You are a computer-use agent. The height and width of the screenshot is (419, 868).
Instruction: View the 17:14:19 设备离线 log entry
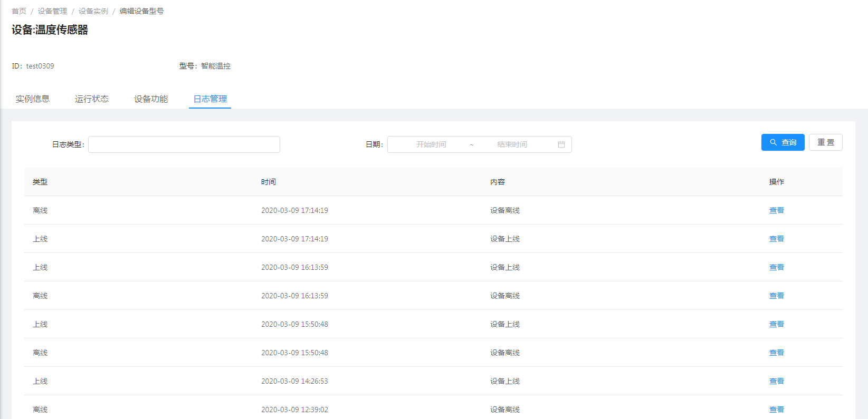pos(776,210)
